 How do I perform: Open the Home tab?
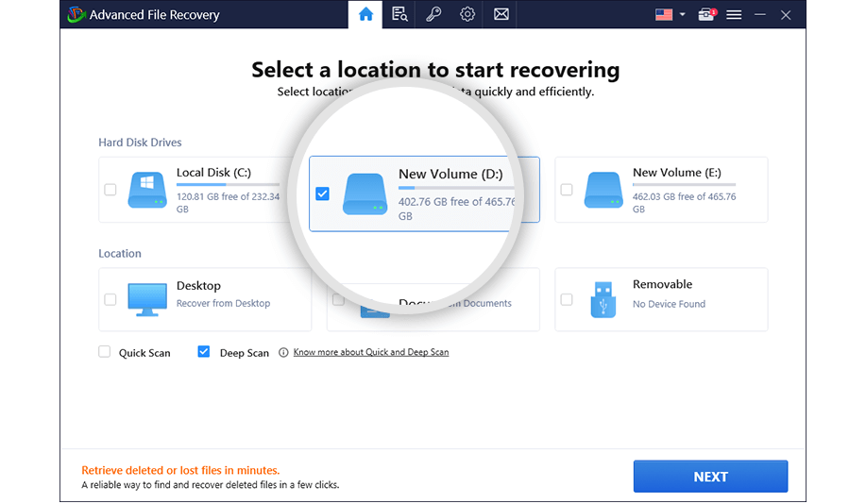(x=365, y=14)
